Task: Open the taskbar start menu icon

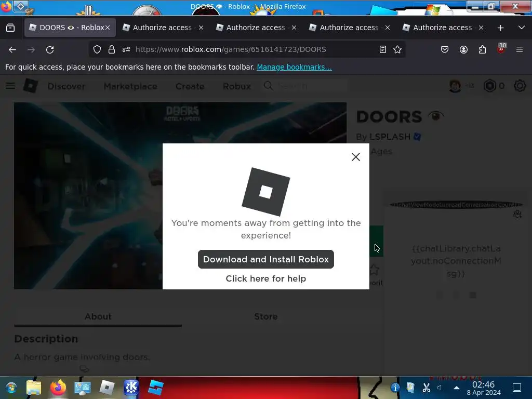Action: pos(11,388)
